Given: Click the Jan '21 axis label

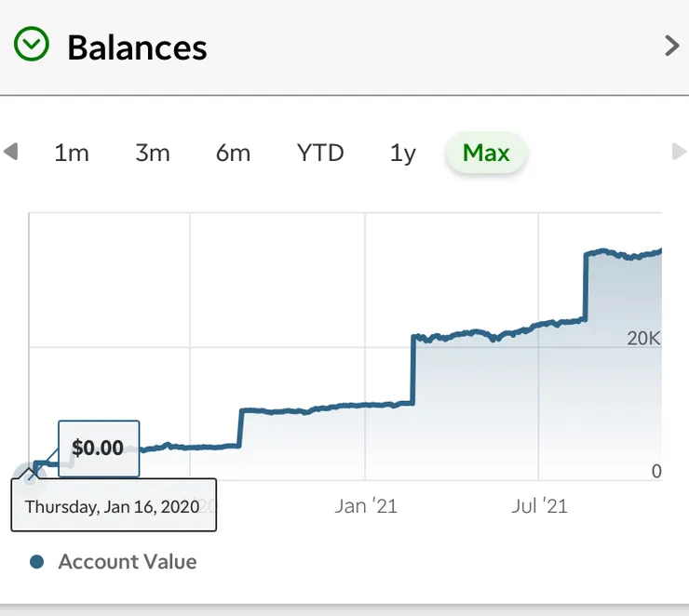Looking at the screenshot, I should pos(366,506).
